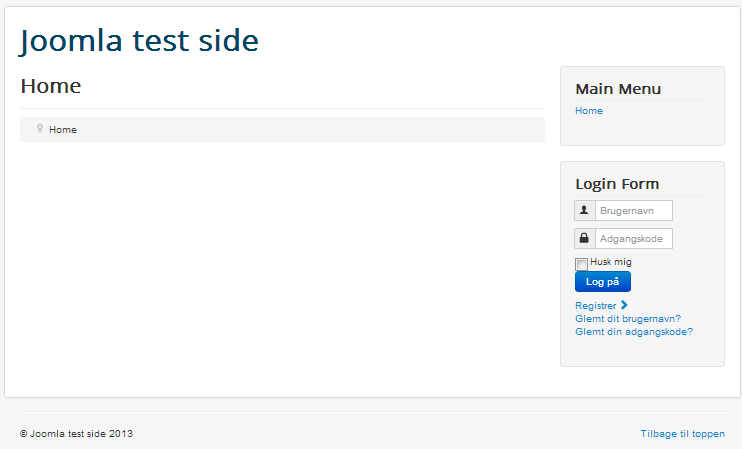The height and width of the screenshot is (449, 742).
Task: Select Home in the Main Menu
Action: (x=589, y=111)
